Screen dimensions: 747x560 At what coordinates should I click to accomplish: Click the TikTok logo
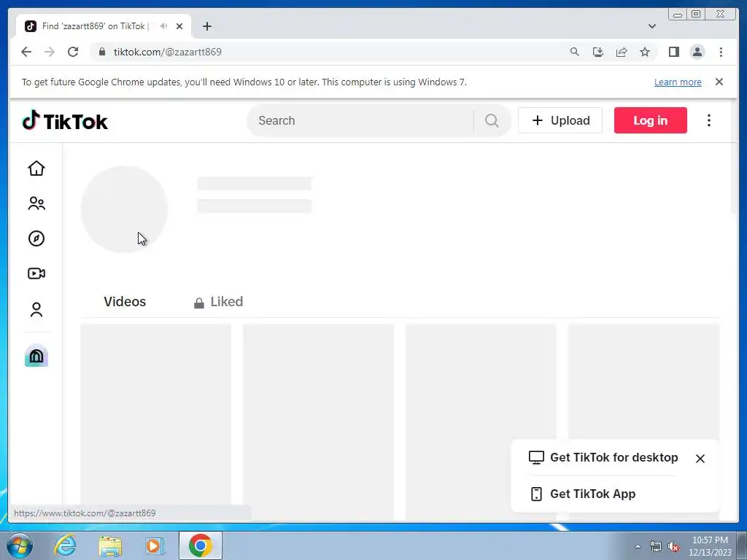65,120
